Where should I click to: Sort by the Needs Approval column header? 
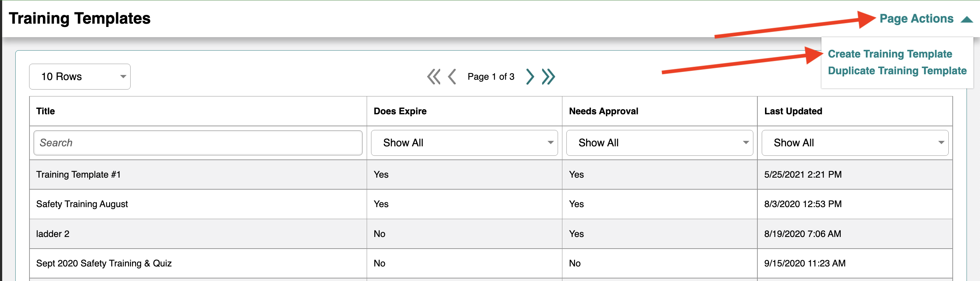[603, 111]
